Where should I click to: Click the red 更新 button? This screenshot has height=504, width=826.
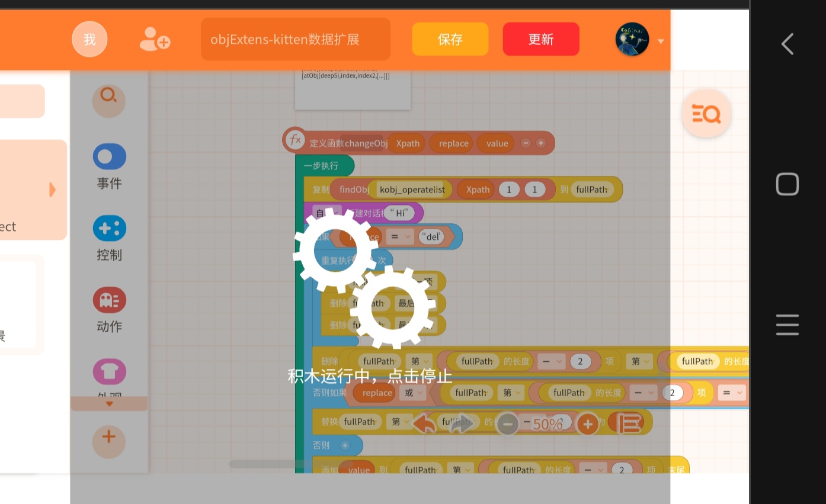tap(541, 39)
